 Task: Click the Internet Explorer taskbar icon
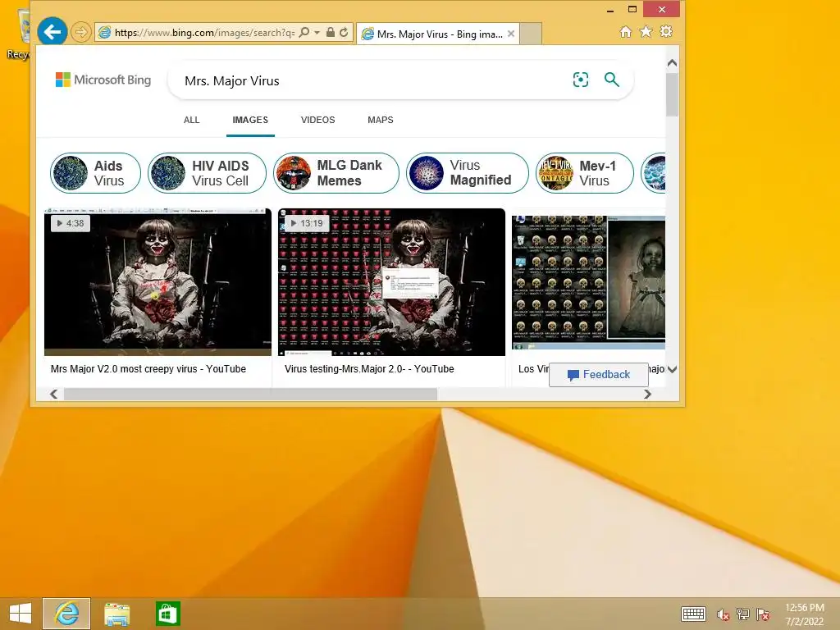(x=66, y=614)
